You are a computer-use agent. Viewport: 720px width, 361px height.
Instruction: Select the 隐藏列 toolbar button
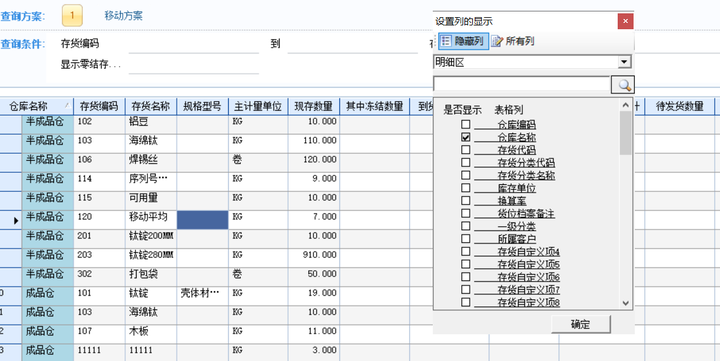coord(463,41)
